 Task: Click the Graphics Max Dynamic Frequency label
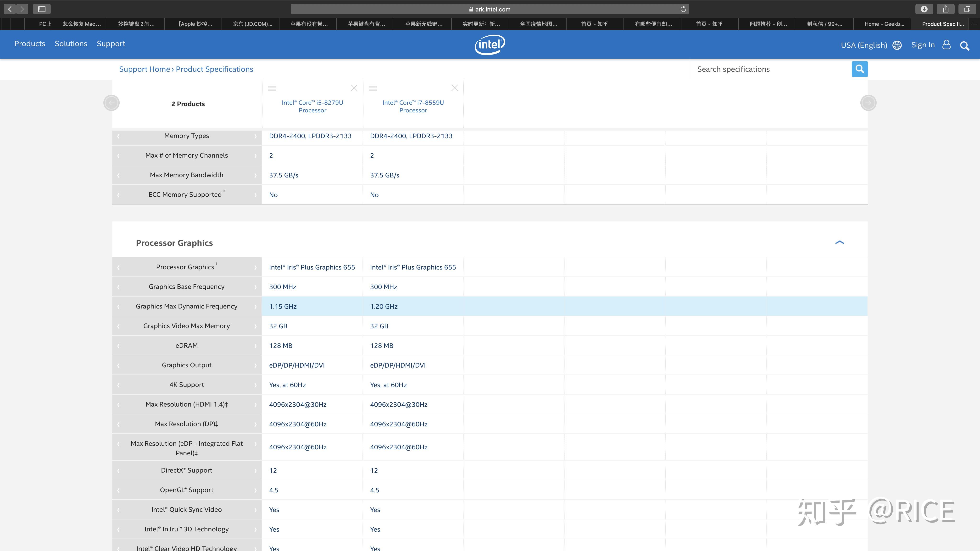[x=186, y=307]
